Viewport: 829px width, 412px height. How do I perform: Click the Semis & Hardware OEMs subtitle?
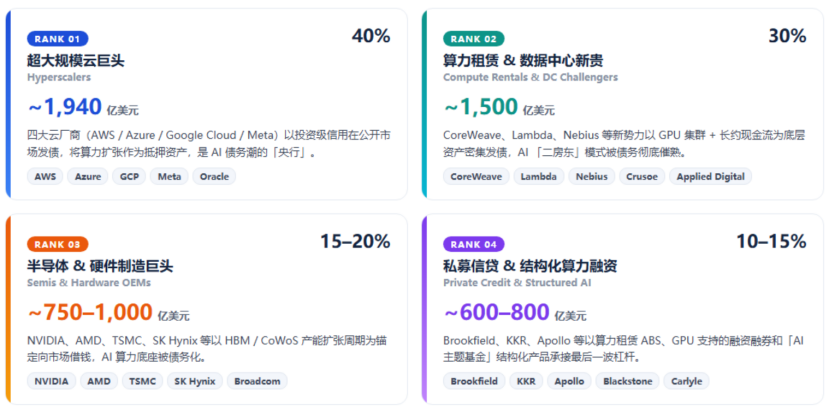pos(89,282)
